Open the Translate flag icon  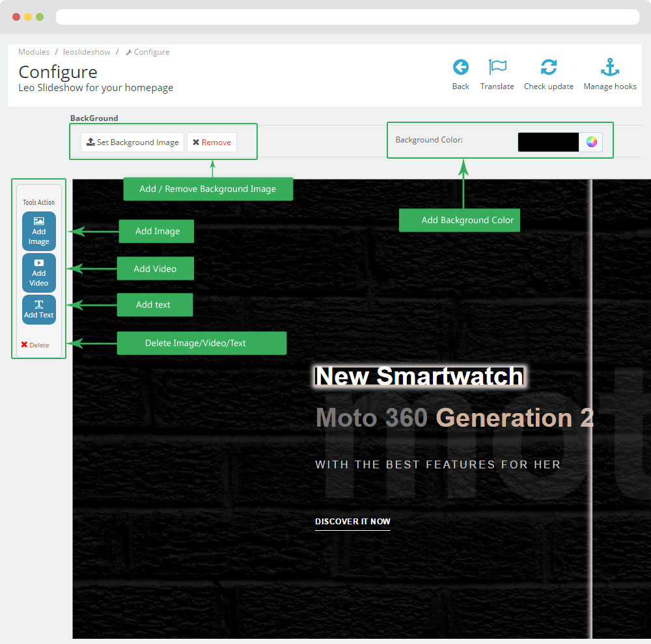[497, 67]
